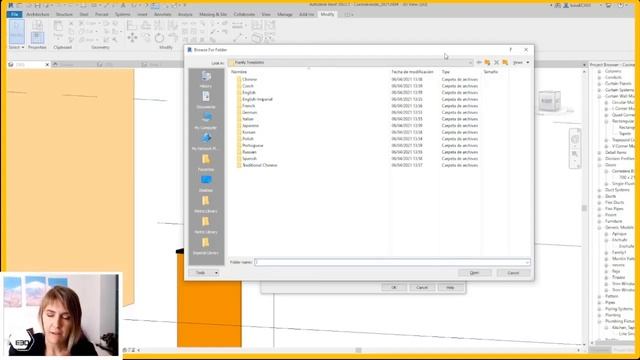Expand the Columns node in Project Browser
Viewport: 640px width, 360px height.
tap(599, 71)
